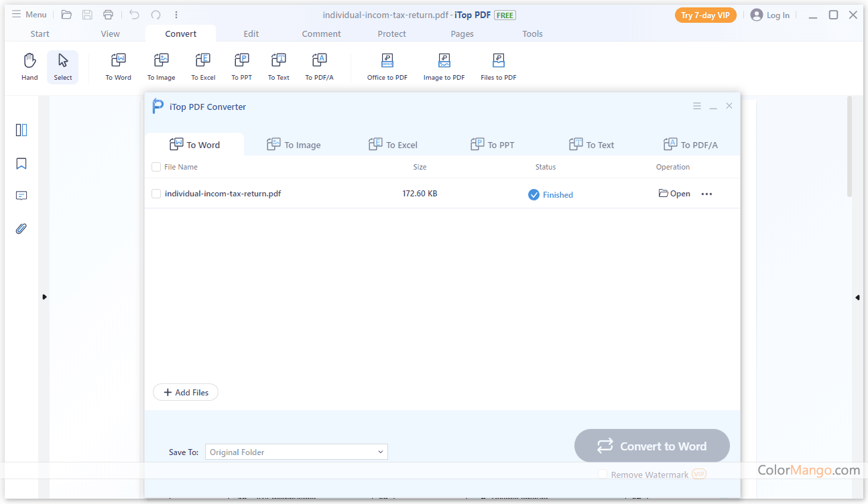Open the attachments paperclip panel
This screenshot has height=504, width=868.
21,229
